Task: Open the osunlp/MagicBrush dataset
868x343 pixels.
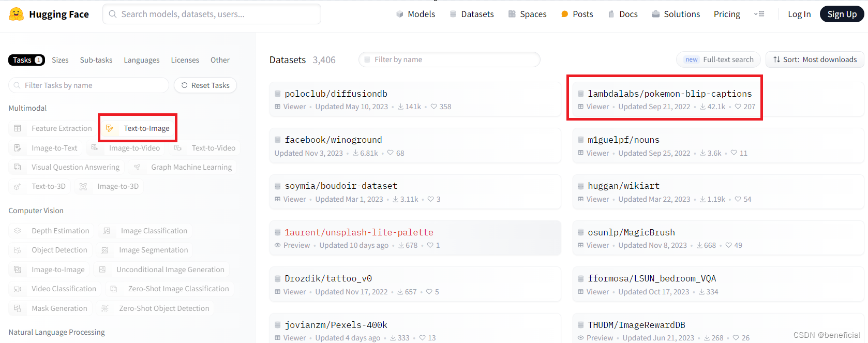Action: point(718,238)
